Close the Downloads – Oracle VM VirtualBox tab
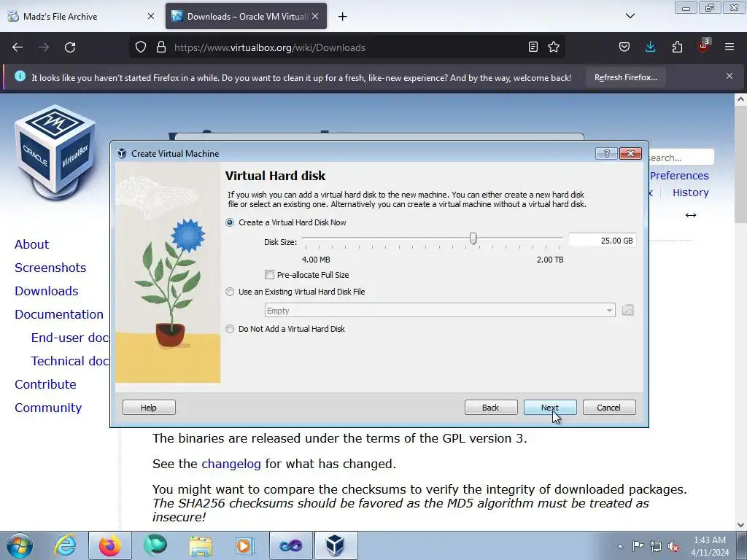The image size is (747, 560). pos(315,16)
